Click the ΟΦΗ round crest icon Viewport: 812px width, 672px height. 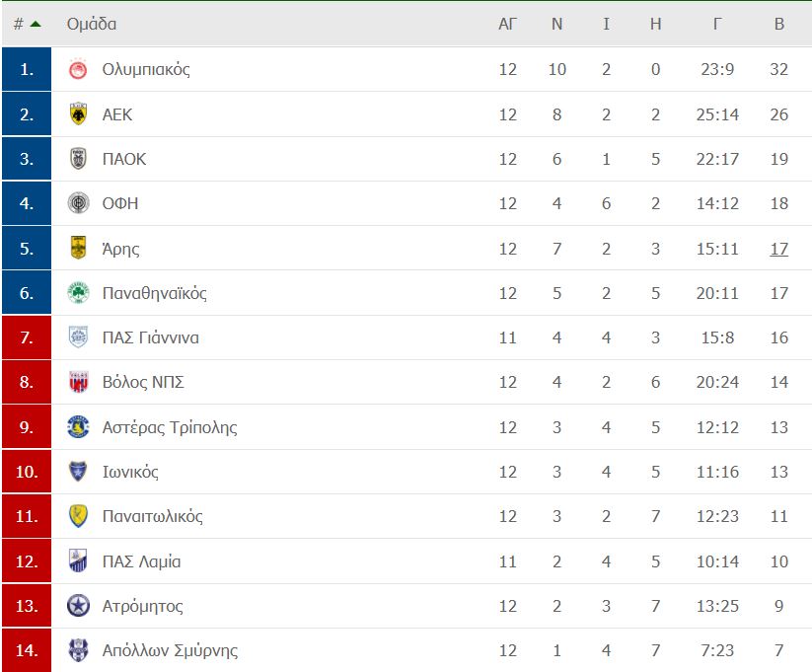pyautogui.click(x=78, y=203)
